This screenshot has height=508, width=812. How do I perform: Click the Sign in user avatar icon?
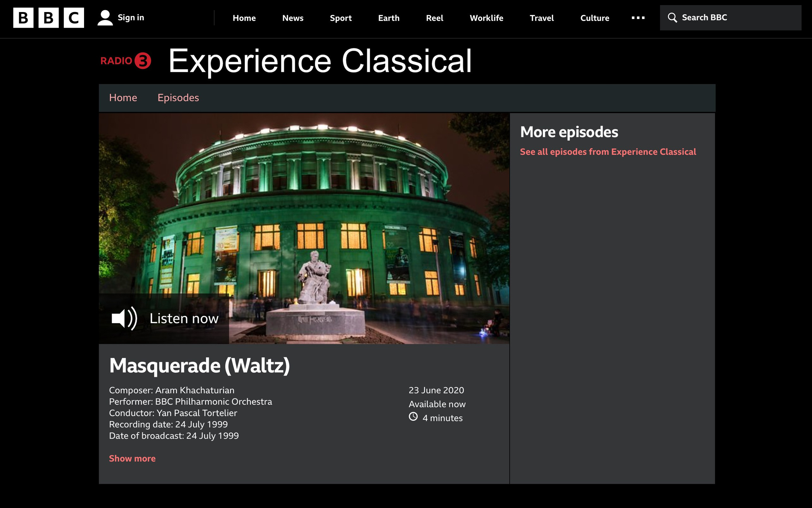point(105,18)
